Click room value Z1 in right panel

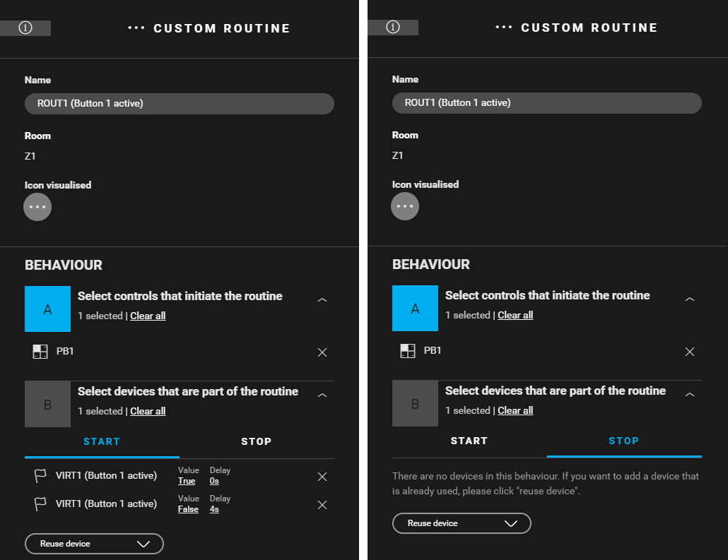point(398,155)
